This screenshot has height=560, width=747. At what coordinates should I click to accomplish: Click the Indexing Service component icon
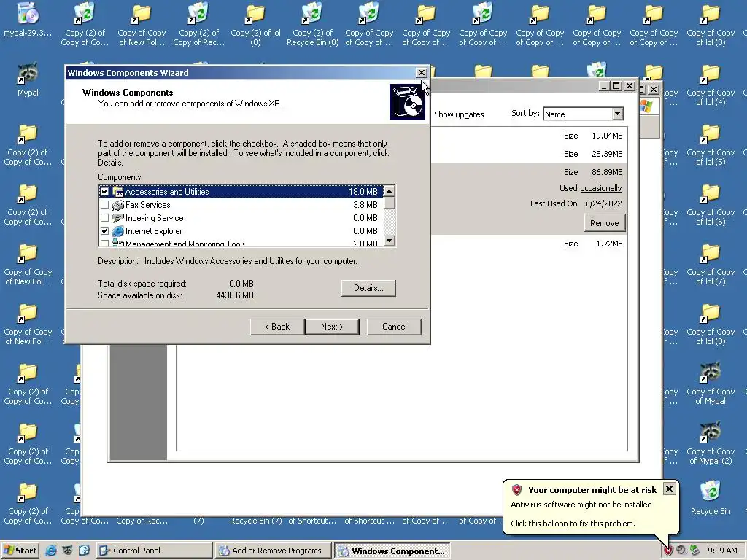pyautogui.click(x=117, y=218)
